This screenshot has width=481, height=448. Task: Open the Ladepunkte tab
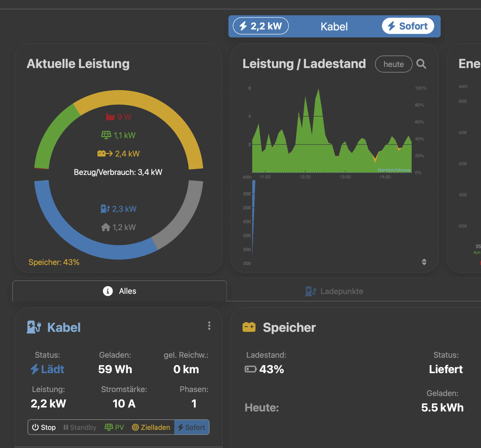(x=334, y=291)
